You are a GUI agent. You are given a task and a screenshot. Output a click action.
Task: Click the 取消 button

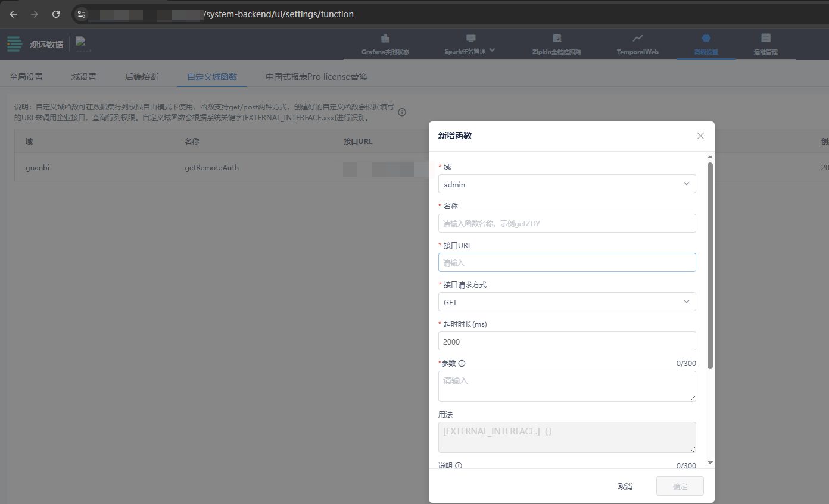tap(625, 486)
